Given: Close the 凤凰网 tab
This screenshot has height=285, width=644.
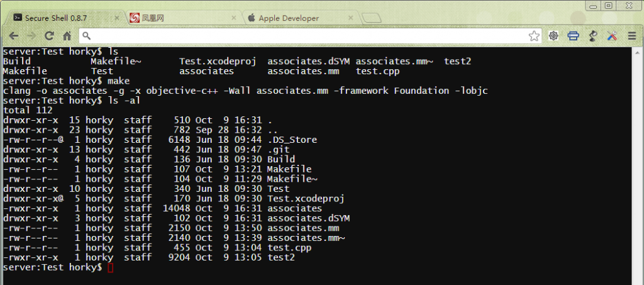Looking at the screenshot, I should [x=234, y=18].
